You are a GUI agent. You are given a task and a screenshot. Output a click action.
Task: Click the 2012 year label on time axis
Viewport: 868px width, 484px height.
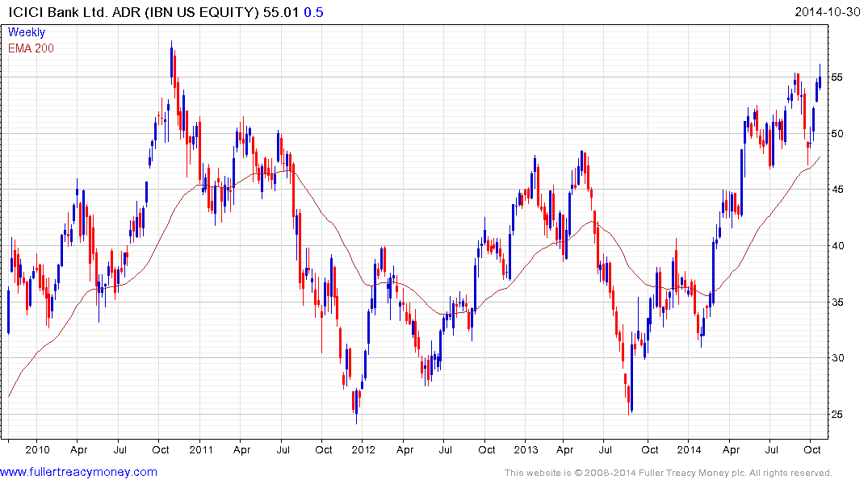(x=363, y=449)
